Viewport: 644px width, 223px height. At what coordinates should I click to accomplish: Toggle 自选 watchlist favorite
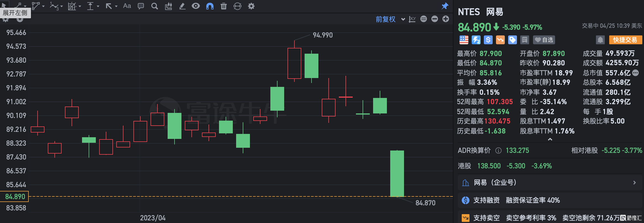544,40
